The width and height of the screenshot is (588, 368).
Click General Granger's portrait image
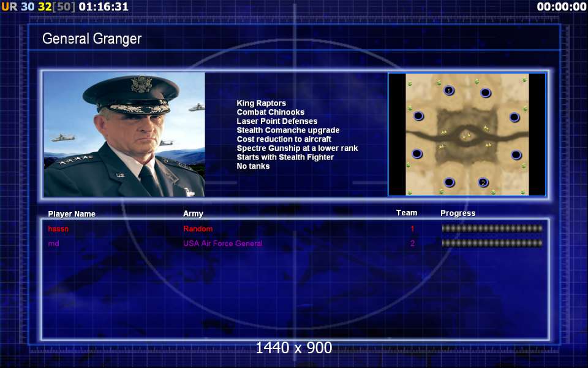click(x=124, y=134)
